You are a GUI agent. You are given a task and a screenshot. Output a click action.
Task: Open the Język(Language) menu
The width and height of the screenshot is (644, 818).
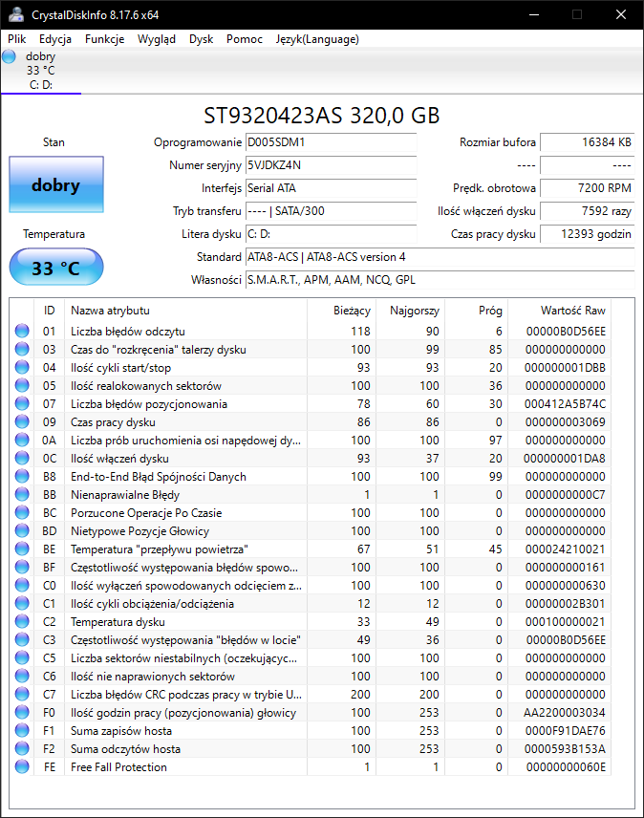[317, 39]
